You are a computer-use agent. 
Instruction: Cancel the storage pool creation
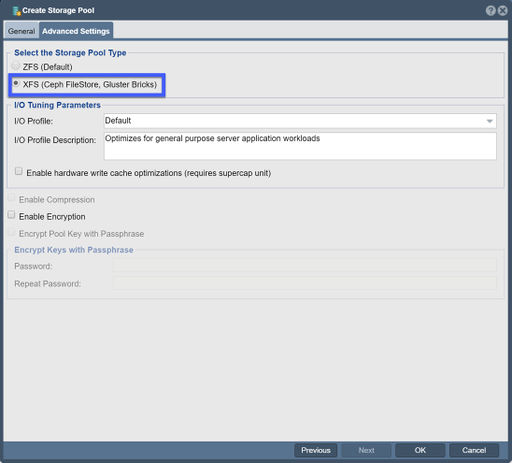tap(474, 450)
